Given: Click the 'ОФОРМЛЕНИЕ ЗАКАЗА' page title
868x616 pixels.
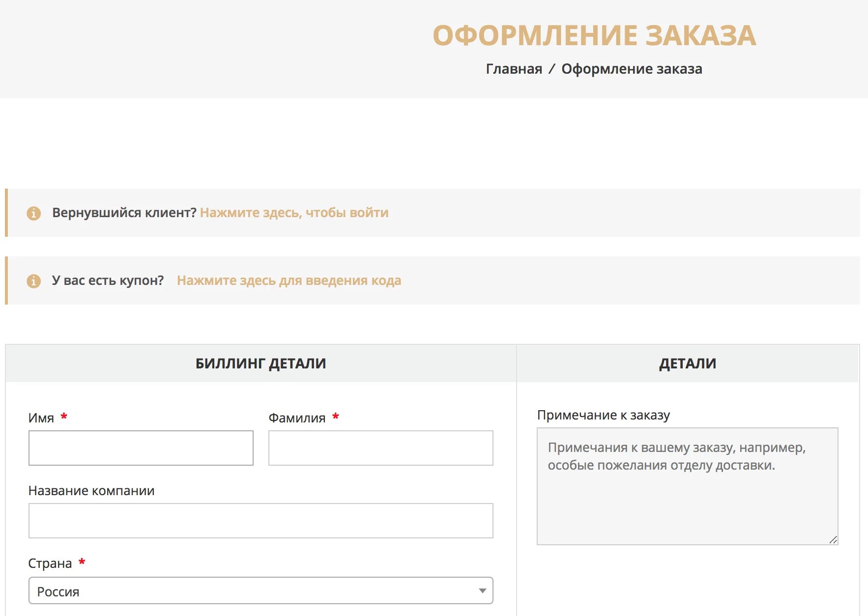Looking at the screenshot, I should (x=594, y=35).
